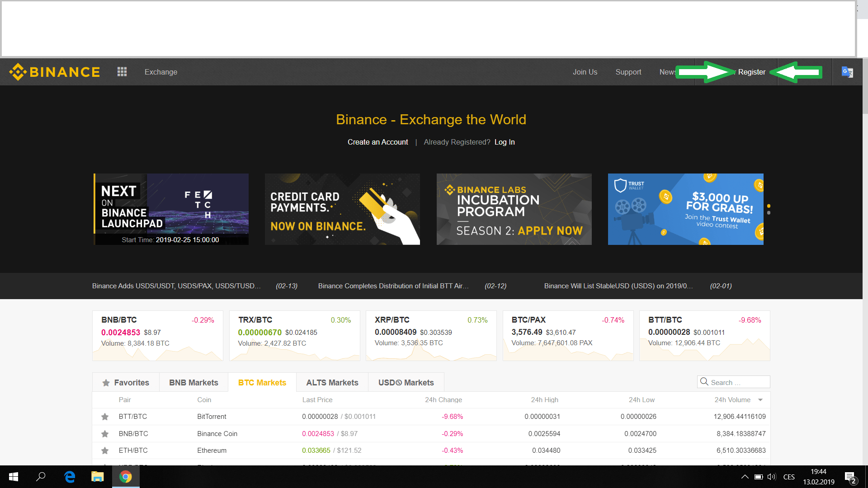Open Binance Labs Incubation Program banner
Viewport: 868px width, 488px height.
(x=514, y=209)
